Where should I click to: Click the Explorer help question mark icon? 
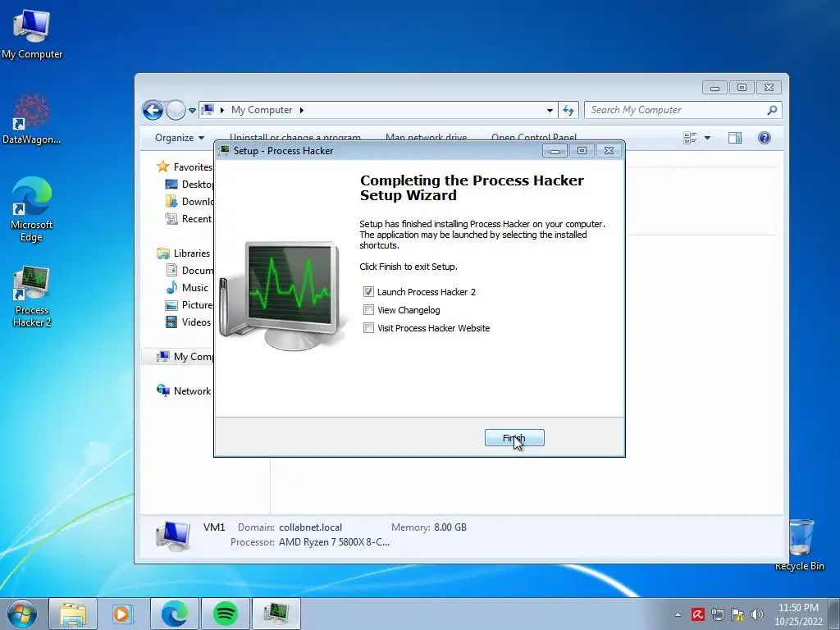pos(765,138)
